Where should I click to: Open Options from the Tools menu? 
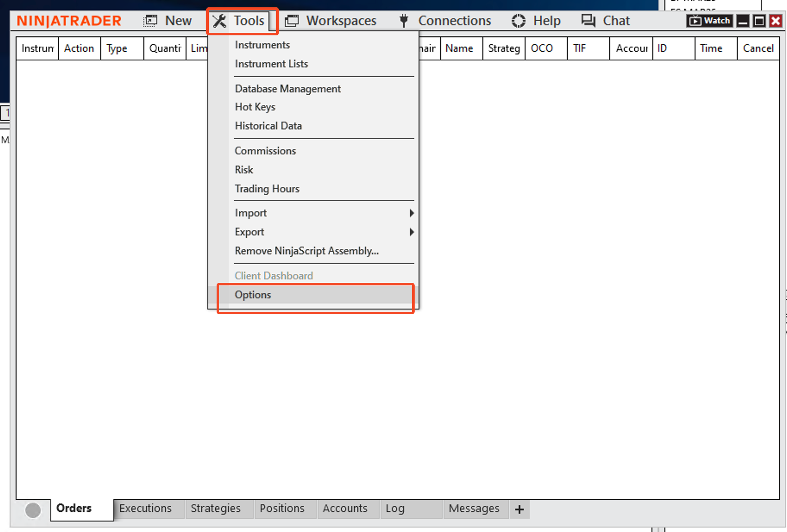coord(253,295)
